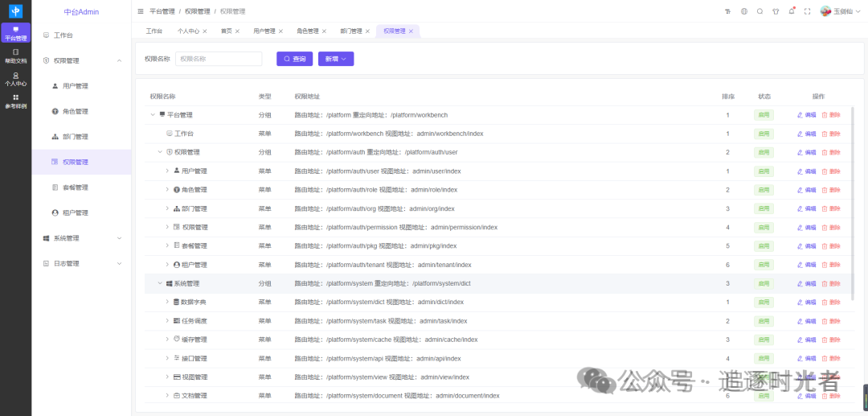Open 个人中心 in the left rail
This screenshot has height=416, width=868.
[x=15, y=79]
